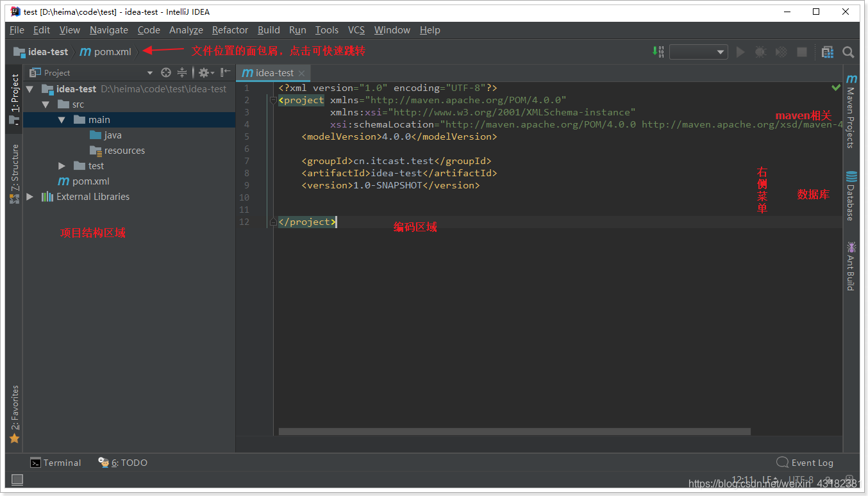Click fold marker beside closing project tag
This screenshot has width=868, height=496.
point(273,222)
